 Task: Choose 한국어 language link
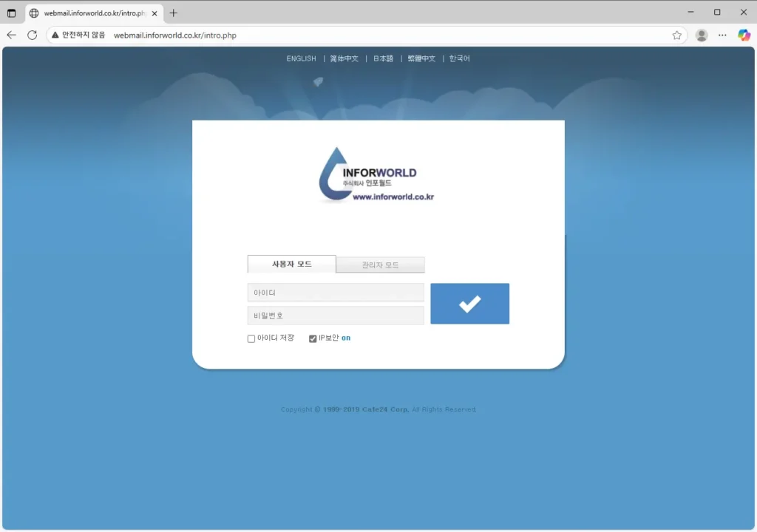[x=460, y=58]
